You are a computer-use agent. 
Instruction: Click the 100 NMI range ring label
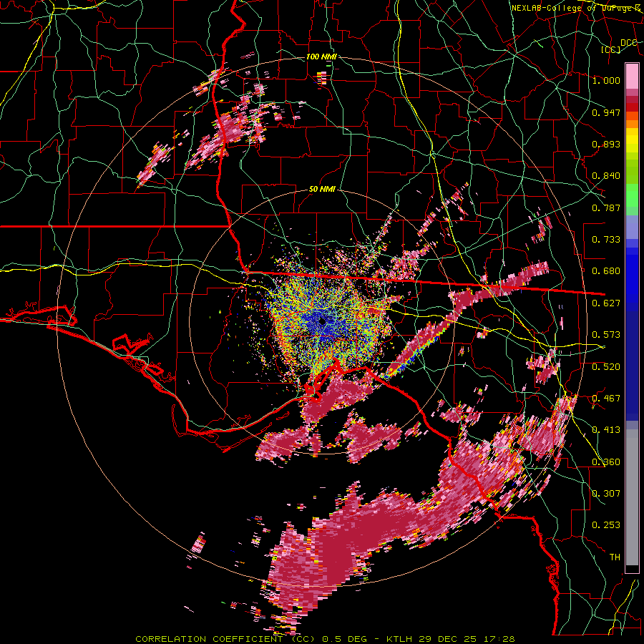[x=321, y=57]
